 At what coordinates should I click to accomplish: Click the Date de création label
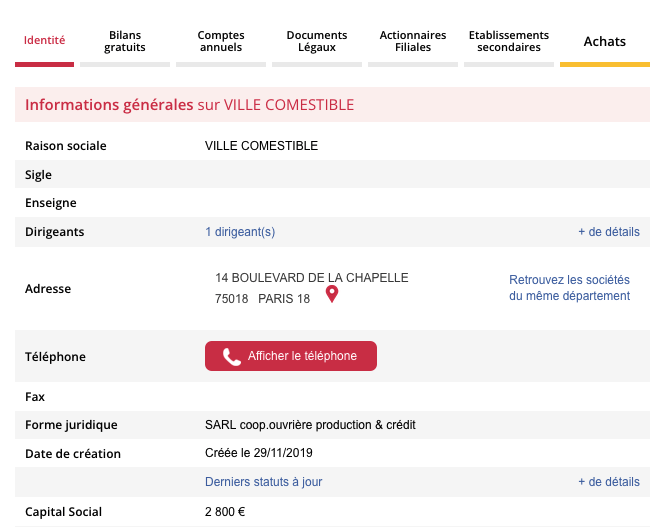(x=73, y=454)
